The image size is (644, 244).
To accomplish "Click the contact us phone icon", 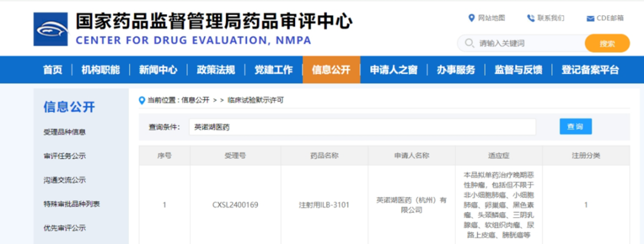I will tap(531, 18).
